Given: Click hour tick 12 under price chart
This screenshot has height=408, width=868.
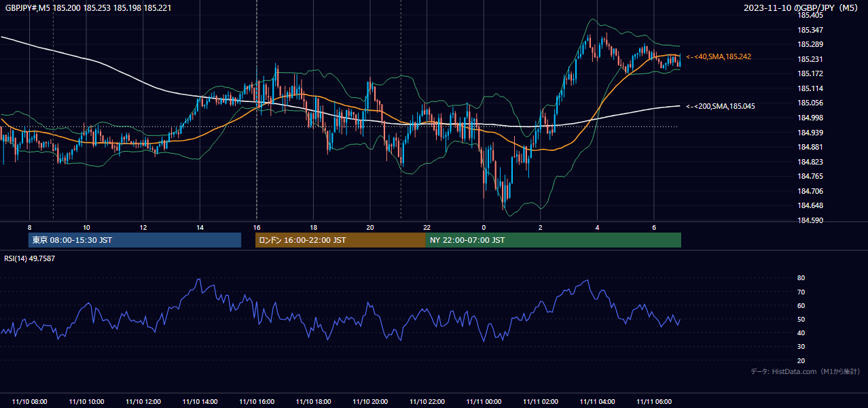Looking at the screenshot, I should pos(143,227).
